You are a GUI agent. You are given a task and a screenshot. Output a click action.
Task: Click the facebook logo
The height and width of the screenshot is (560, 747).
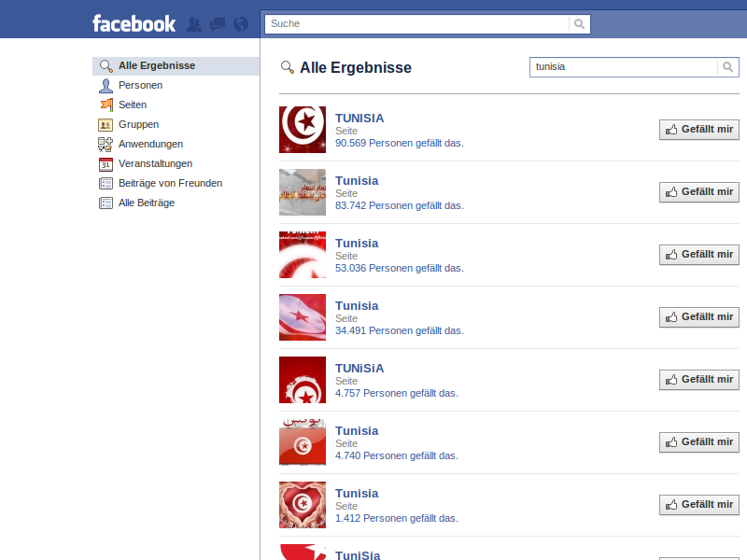click(x=134, y=23)
